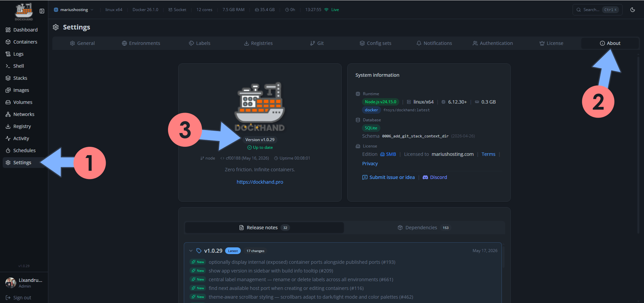
Task: Click the Up to date status text
Action: 260,147
